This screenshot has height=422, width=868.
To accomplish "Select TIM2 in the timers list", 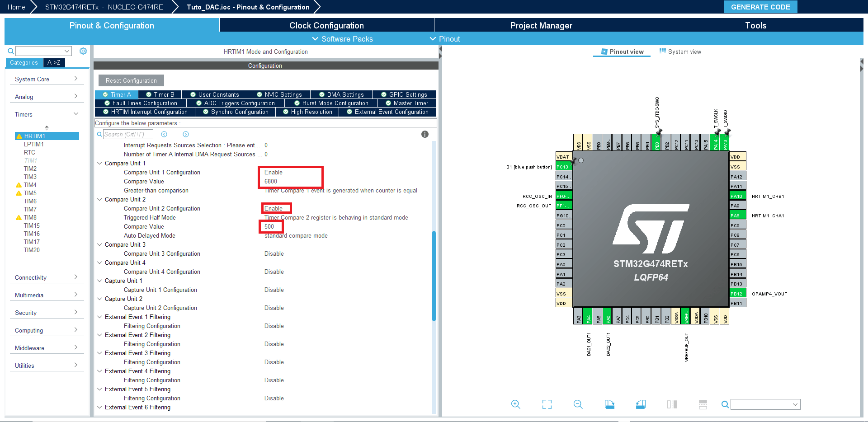I will click(x=30, y=169).
